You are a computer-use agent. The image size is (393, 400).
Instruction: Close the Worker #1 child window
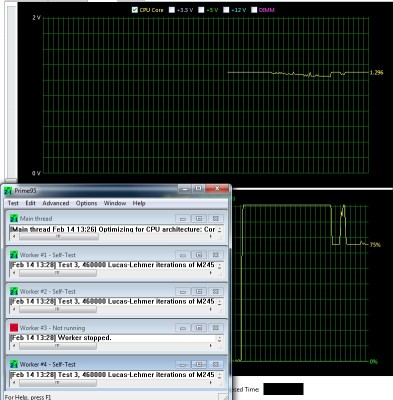point(215,255)
